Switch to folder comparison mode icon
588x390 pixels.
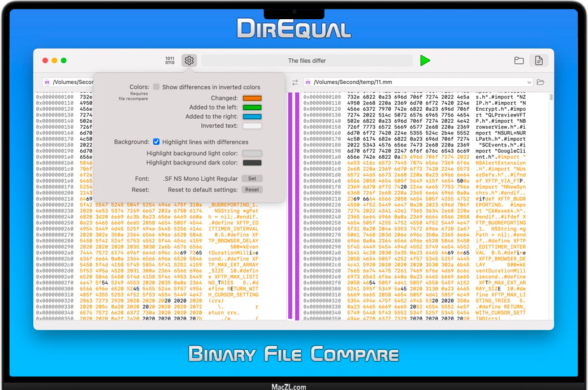click(518, 60)
